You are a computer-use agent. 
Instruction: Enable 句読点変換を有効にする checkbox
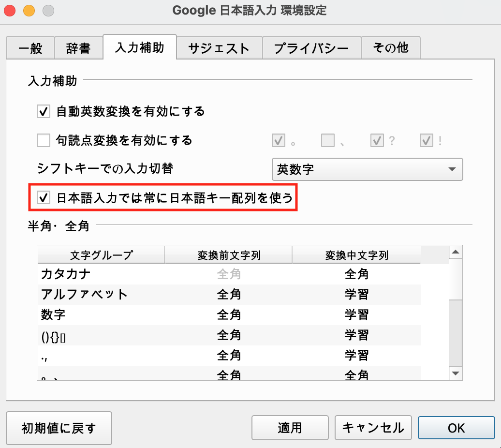click(x=44, y=140)
